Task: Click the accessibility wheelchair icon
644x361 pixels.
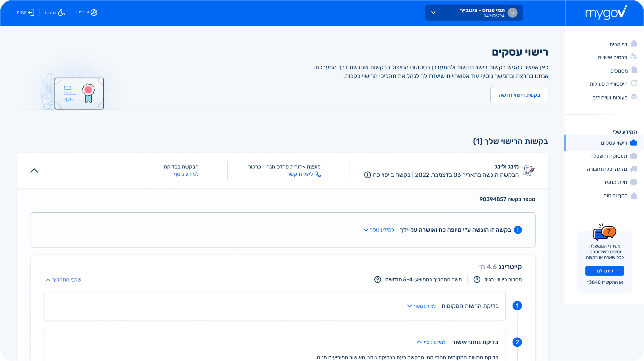Action: pyautogui.click(x=62, y=13)
